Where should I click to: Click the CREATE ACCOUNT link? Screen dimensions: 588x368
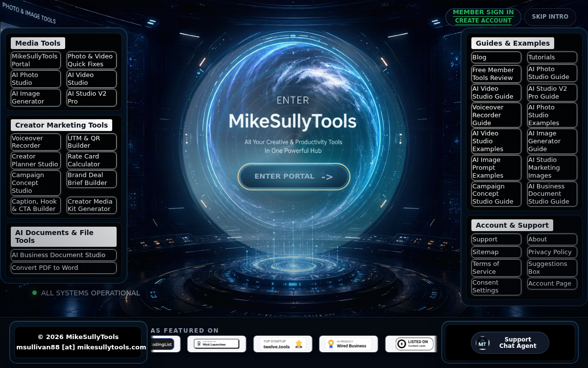[x=483, y=21]
